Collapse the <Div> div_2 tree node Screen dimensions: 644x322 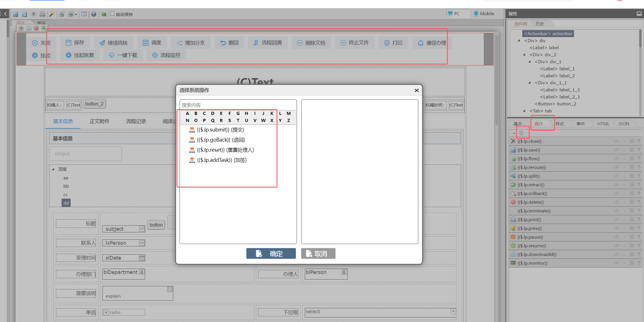coord(524,55)
